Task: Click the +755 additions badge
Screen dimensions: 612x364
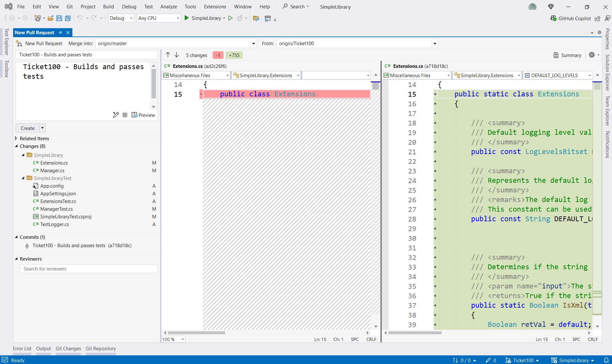Action: (x=234, y=55)
